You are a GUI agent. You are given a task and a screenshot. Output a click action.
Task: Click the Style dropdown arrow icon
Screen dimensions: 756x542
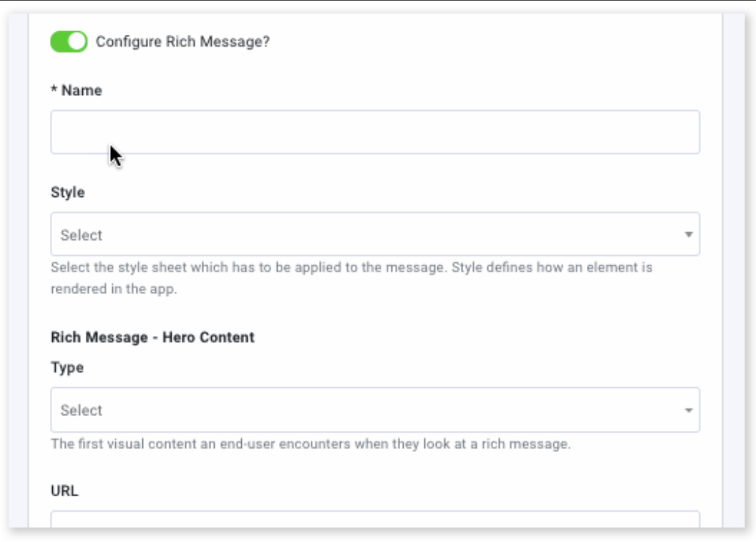(689, 235)
